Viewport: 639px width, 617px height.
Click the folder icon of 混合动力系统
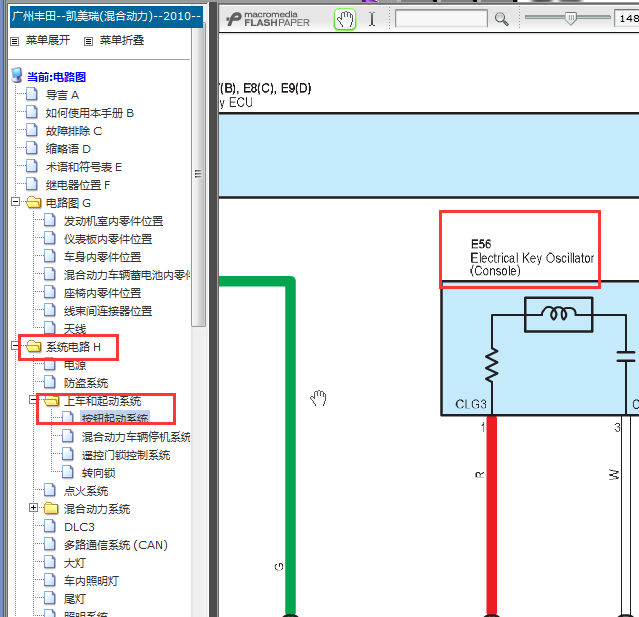click(x=51, y=508)
